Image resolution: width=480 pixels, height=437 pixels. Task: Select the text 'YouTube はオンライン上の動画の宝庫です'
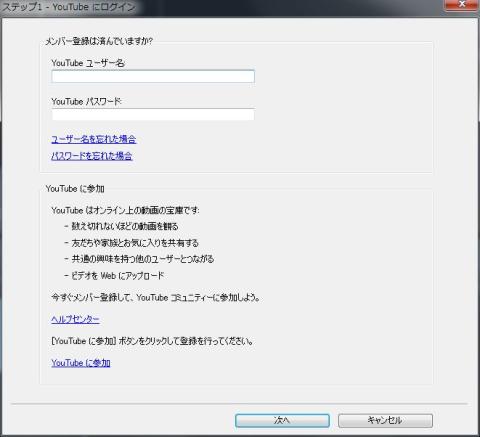(x=125, y=210)
